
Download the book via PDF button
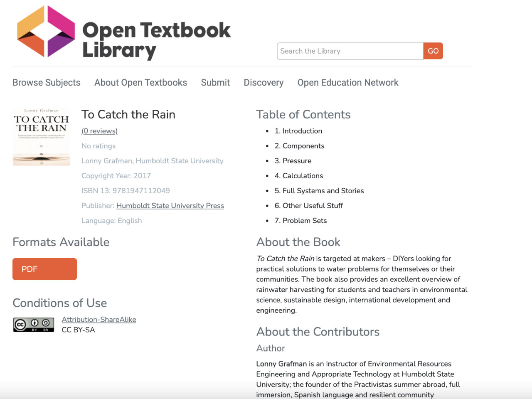(44, 269)
